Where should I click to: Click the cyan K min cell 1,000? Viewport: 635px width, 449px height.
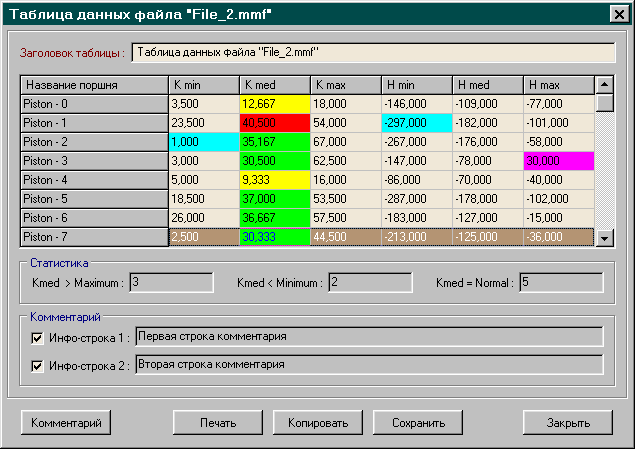(x=203, y=142)
